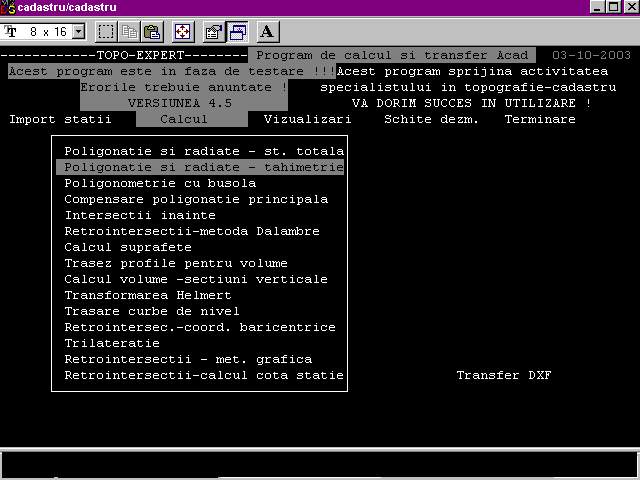
Task: Click the Mark selection toolbar icon
Action: tap(106, 32)
